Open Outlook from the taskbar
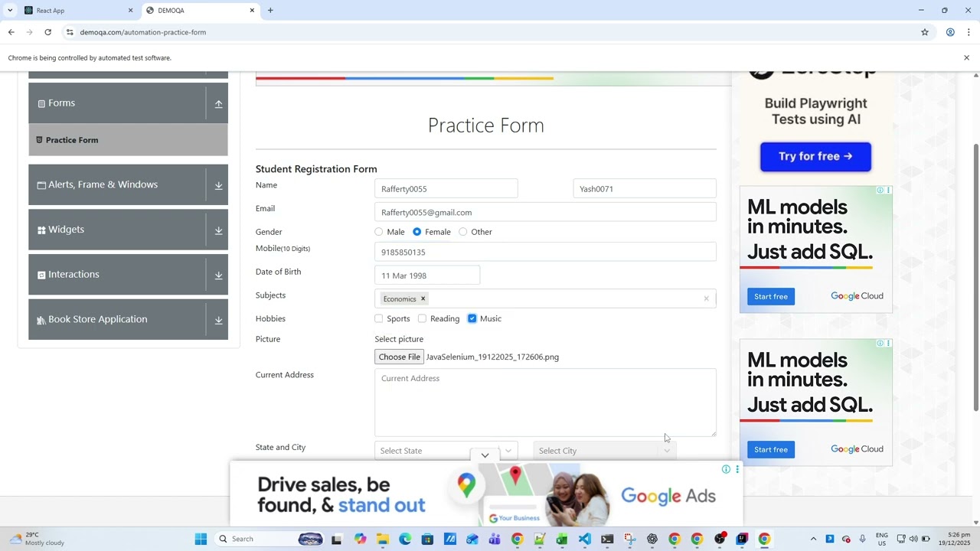The image size is (980, 551). tap(472, 539)
